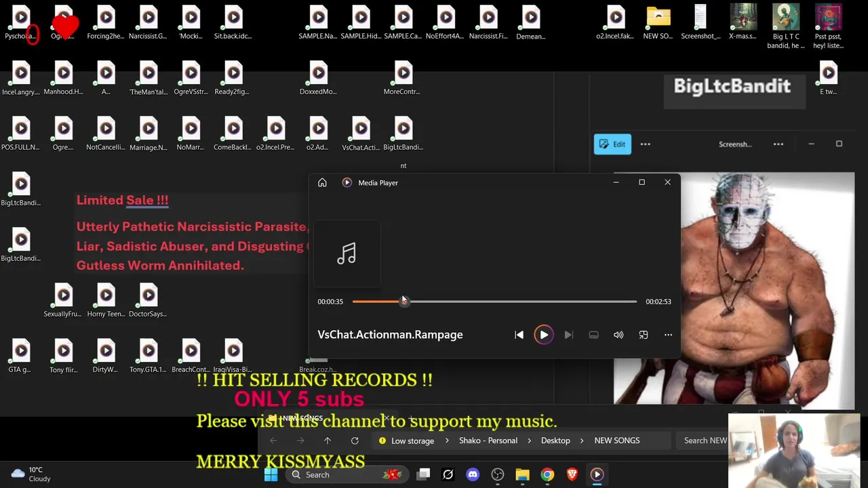Viewport: 868px width, 488px height.
Task: Seek along the Media Player progress slider
Action: click(494, 302)
